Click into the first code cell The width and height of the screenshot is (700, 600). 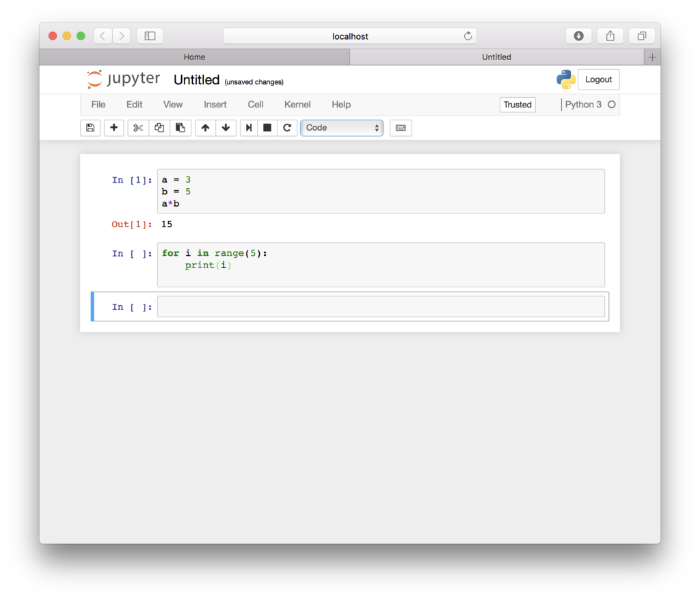381,191
